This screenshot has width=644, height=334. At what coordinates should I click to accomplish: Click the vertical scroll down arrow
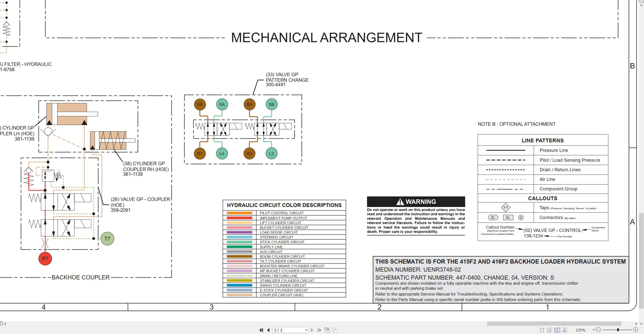(x=641, y=324)
